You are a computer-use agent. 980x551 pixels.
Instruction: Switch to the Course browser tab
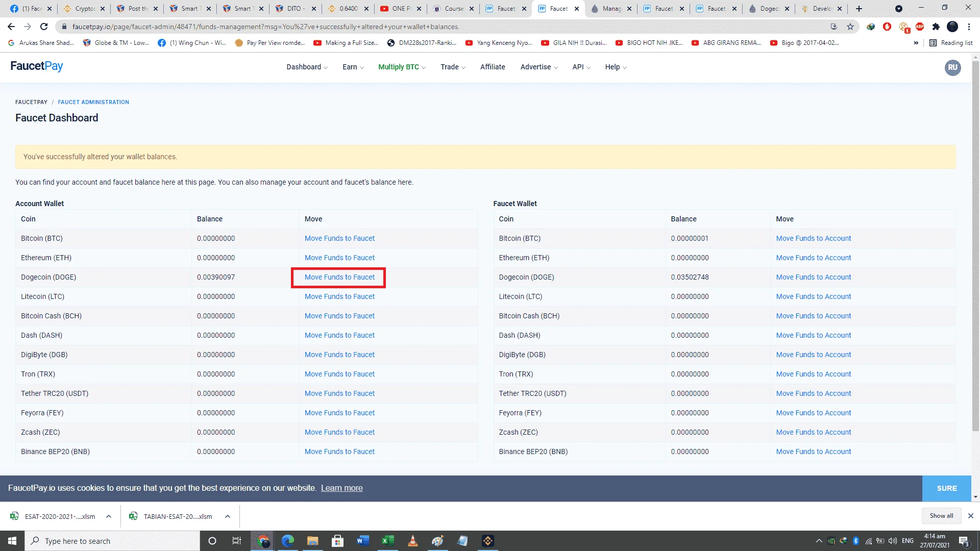pos(453,9)
